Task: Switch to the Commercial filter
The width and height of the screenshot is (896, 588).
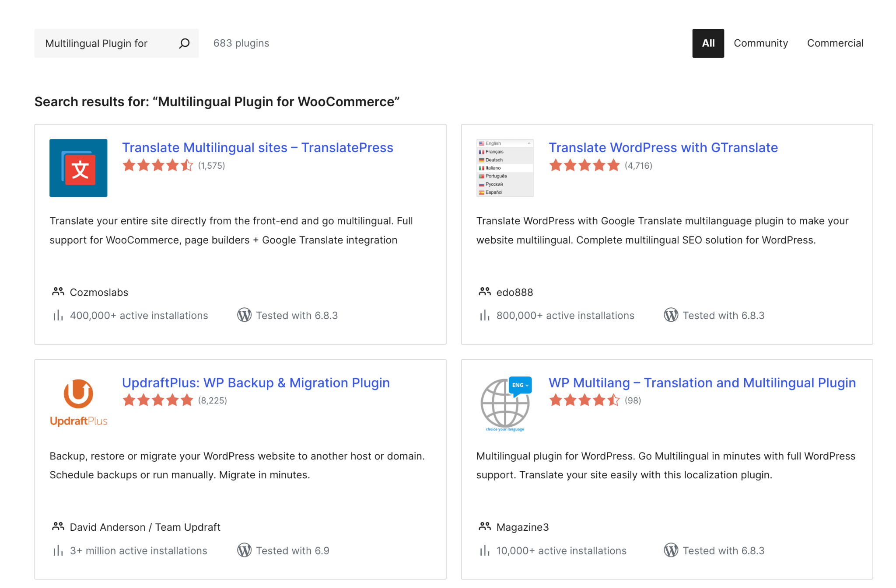Action: click(x=835, y=43)
